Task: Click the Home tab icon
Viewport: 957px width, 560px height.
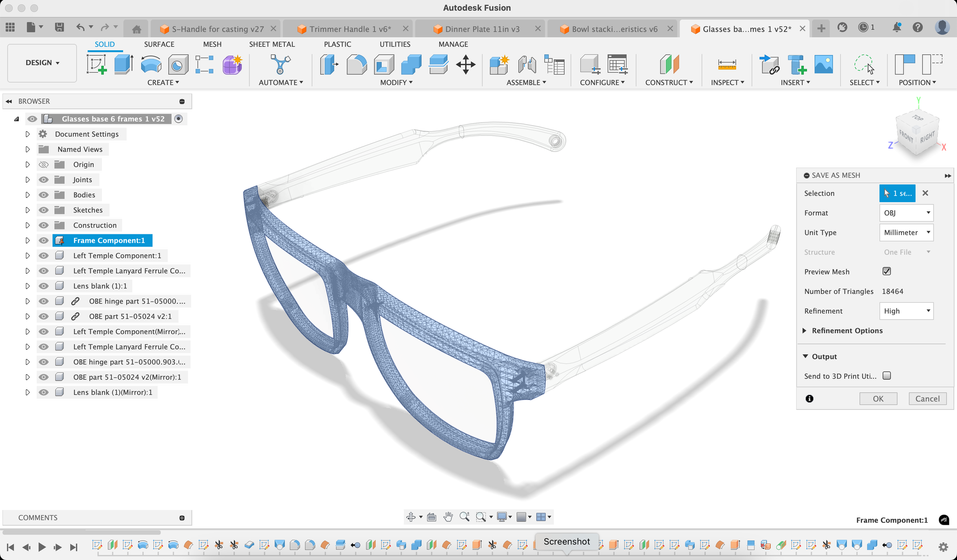Action: coord(136,29)
